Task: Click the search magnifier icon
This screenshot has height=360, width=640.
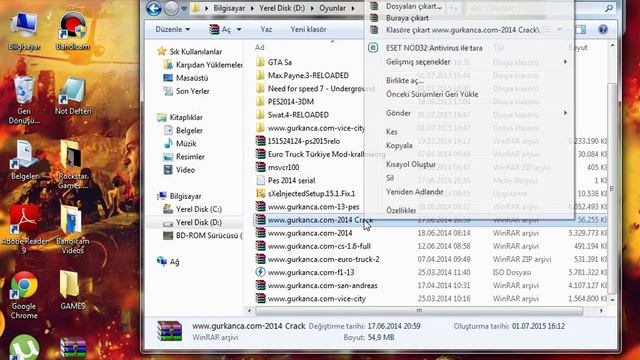Action: tap(609, 8)
